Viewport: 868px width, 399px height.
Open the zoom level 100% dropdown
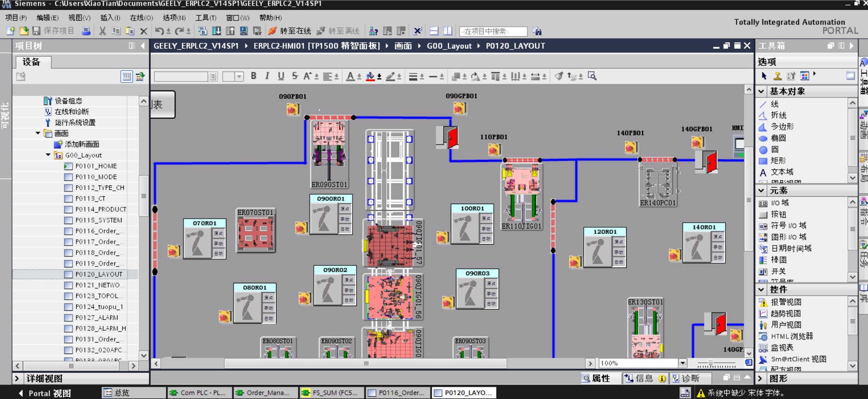(x=683, y=363)
